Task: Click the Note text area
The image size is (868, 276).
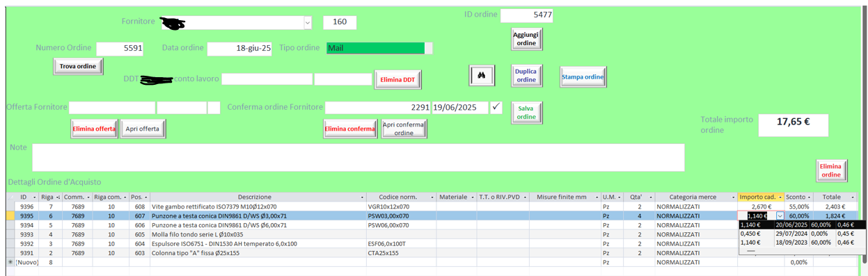Action: 358,157
